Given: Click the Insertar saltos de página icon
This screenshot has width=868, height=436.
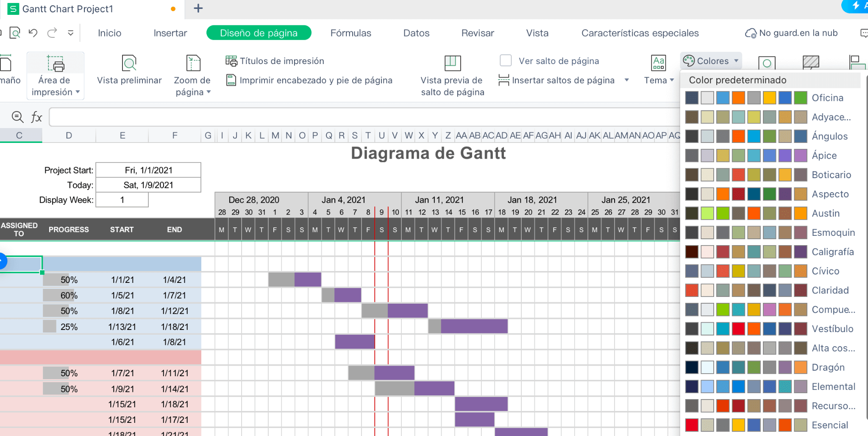Looking at the screenshot, I should [x=504, y=79].
